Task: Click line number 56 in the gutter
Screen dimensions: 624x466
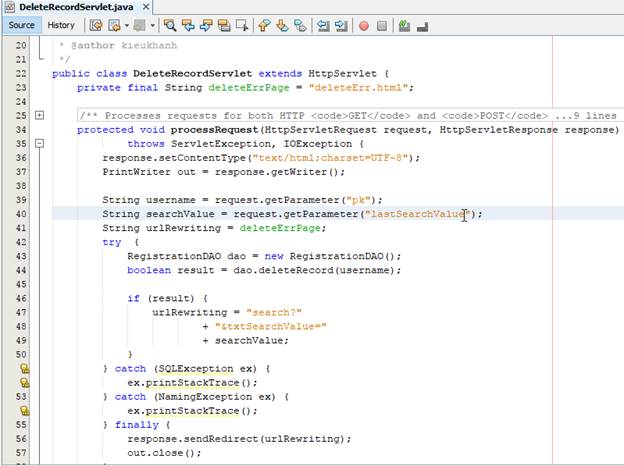Action: click(21, 439)
